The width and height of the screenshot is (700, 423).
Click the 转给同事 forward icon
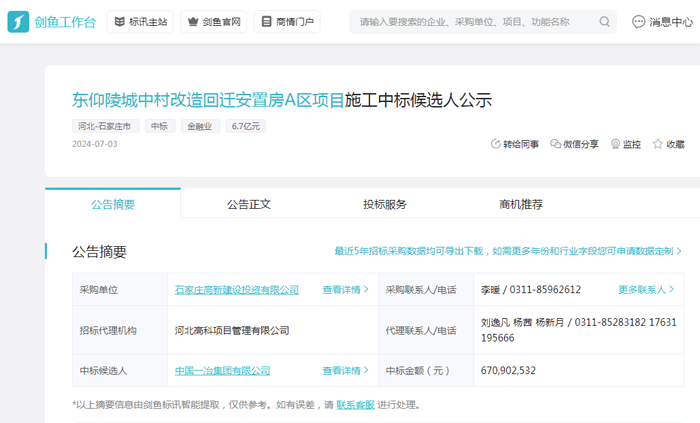496,144
